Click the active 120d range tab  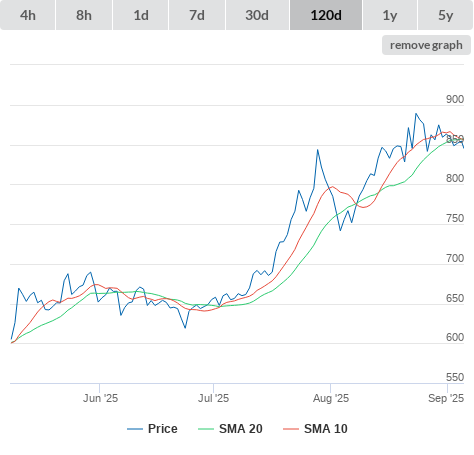pyautogui.click(x=326, y=15)
